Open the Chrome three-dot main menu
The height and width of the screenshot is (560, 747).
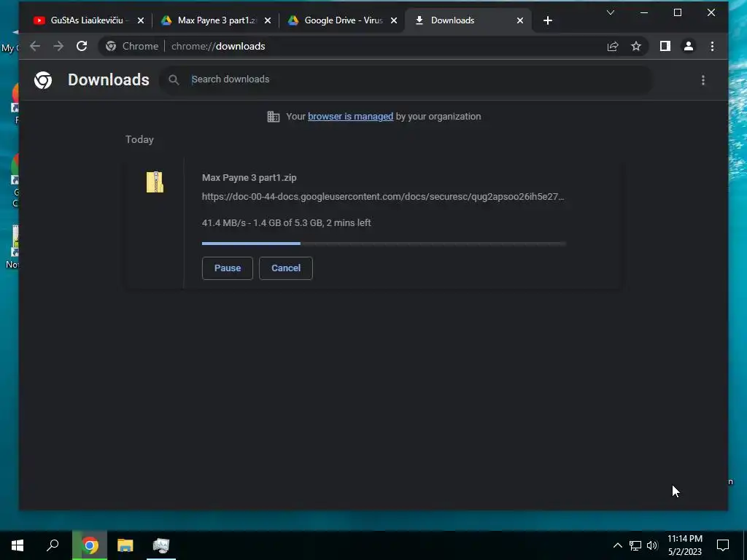tap(712, 46)
